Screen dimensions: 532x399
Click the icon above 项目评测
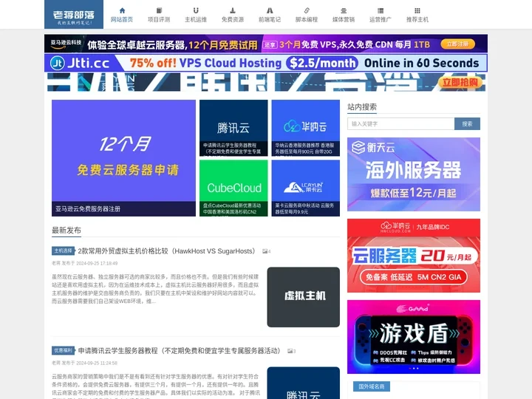pyautogui.click(x=159, y=10)
